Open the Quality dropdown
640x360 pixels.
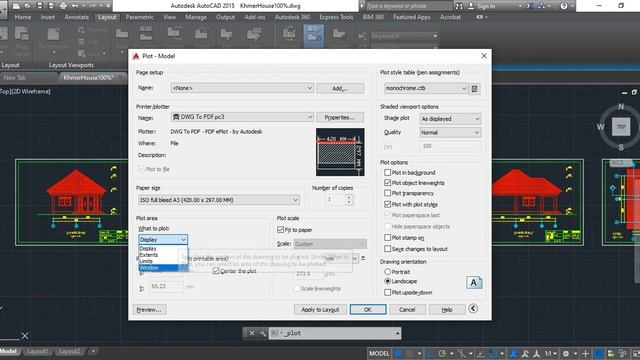[450, 133]
